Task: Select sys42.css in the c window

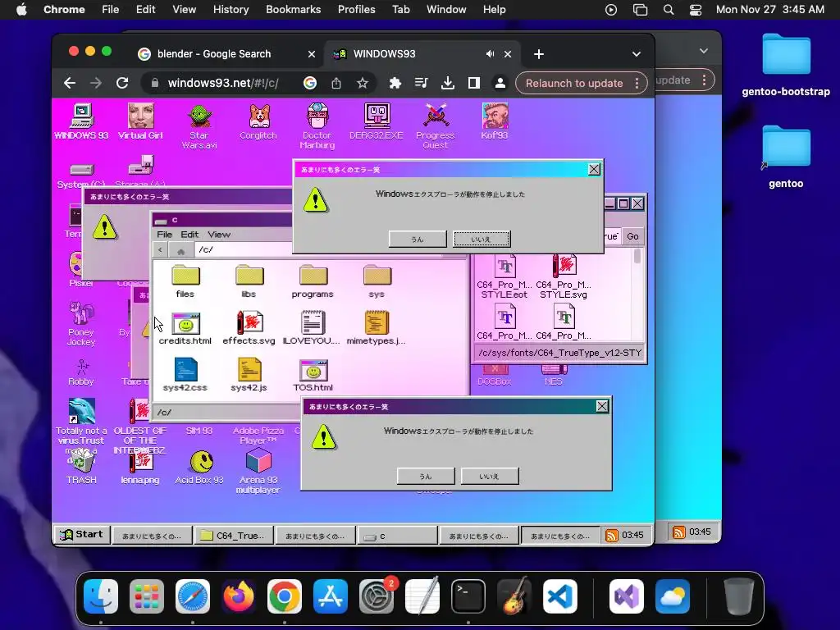Action: tap(185, 374)
